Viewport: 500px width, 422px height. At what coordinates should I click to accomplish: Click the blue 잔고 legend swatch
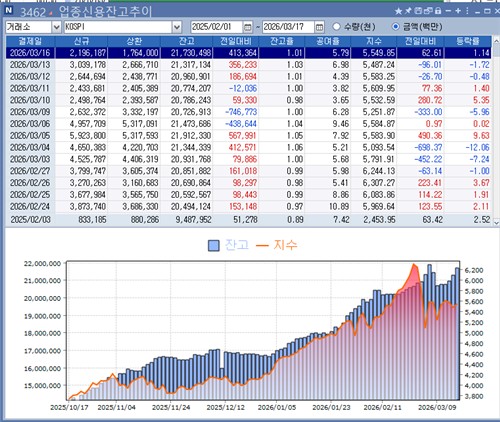click(x=214, y=246)
